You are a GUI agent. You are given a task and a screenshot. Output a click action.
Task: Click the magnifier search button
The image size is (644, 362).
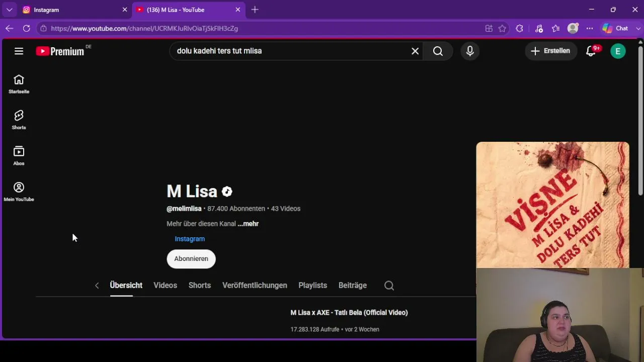tap(438, 51)
